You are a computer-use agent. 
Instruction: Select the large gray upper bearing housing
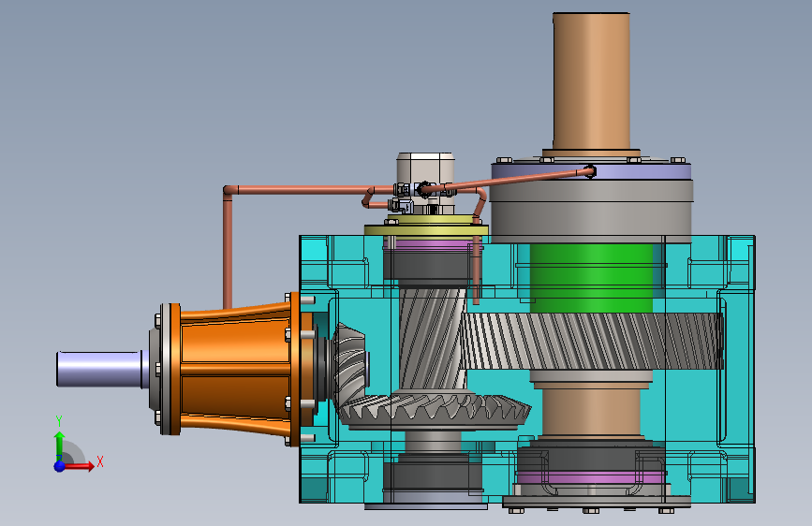point(591,212)
